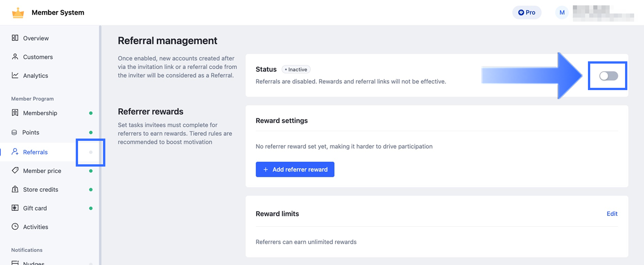Click the Overview dashboard icon
644x265 pixels.
click(15, 38)
